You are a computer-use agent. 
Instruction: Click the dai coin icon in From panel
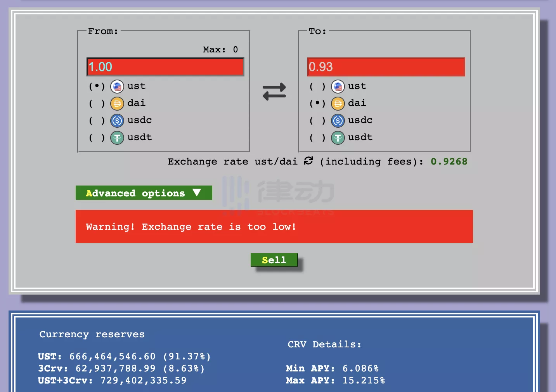click(117, 104)
